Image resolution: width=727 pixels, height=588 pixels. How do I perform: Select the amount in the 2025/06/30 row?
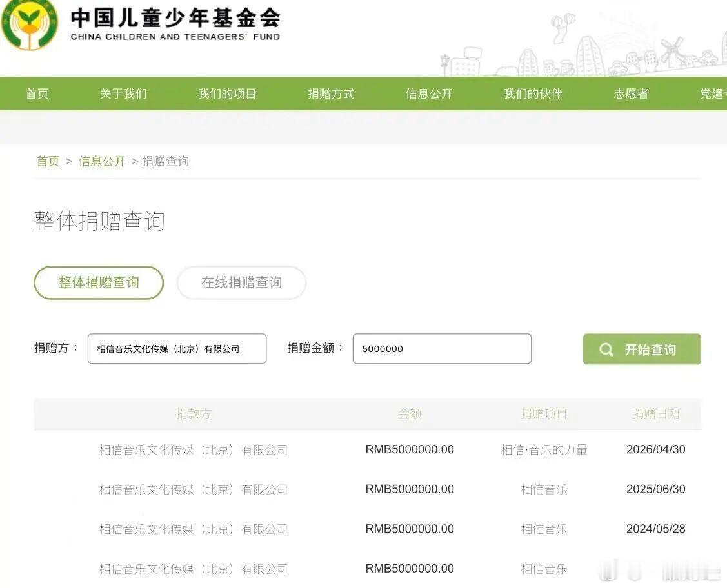(410, 489)
